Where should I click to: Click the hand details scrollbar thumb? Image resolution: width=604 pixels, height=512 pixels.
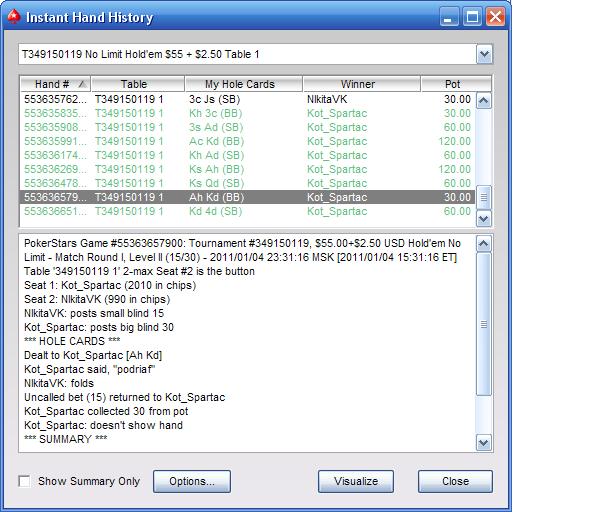484,324
